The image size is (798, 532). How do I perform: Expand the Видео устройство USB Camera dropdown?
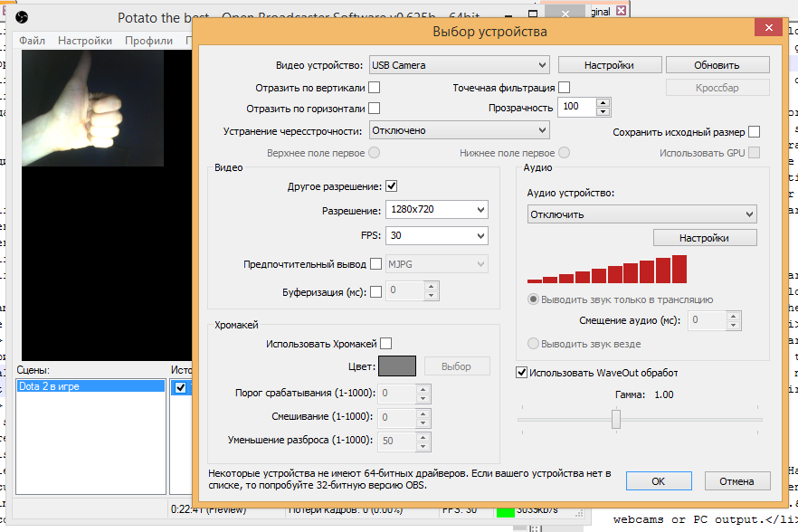pyautogui.click(x=459, y=65)
